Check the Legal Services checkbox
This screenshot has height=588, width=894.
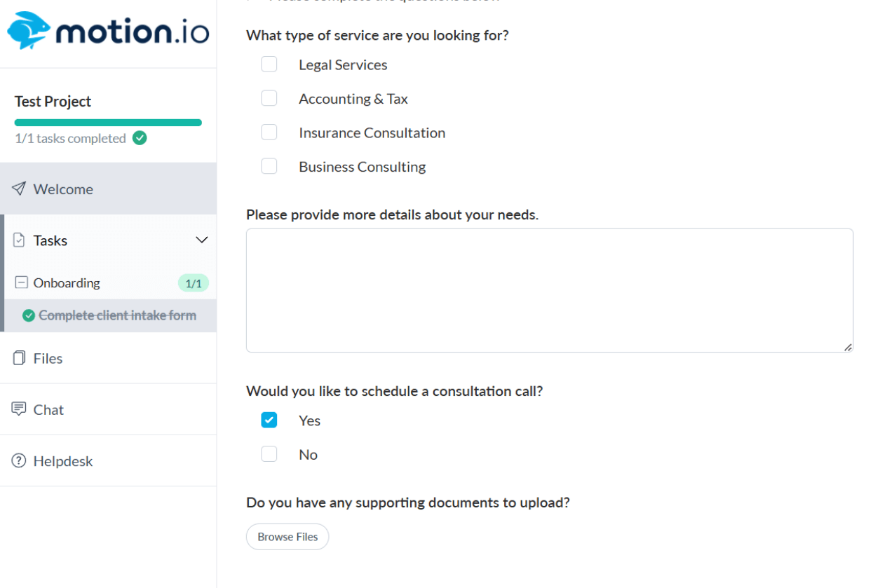point(269,64)
